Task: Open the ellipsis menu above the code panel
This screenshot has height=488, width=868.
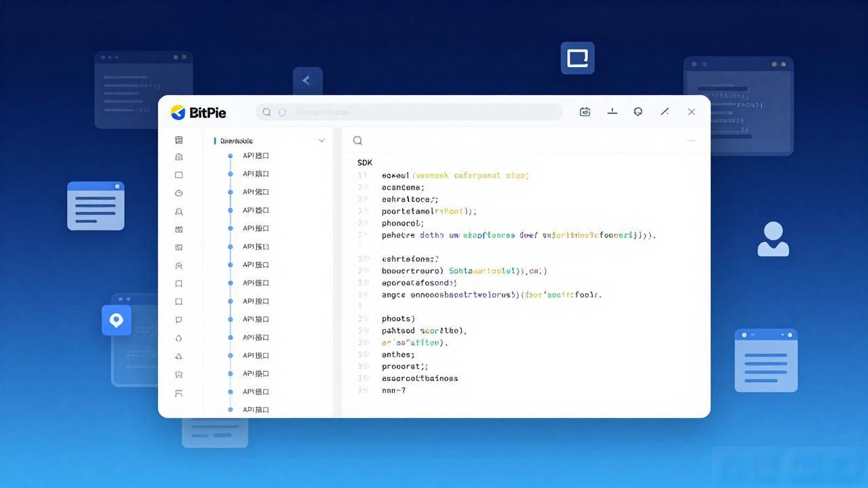Action: click(691, 141)
